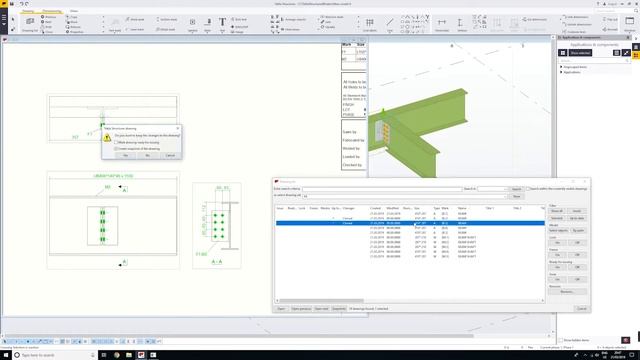Open the Tekla file menu hamburger icon
Viewport: 640px width, 360px height.
(x=4, y=20)
